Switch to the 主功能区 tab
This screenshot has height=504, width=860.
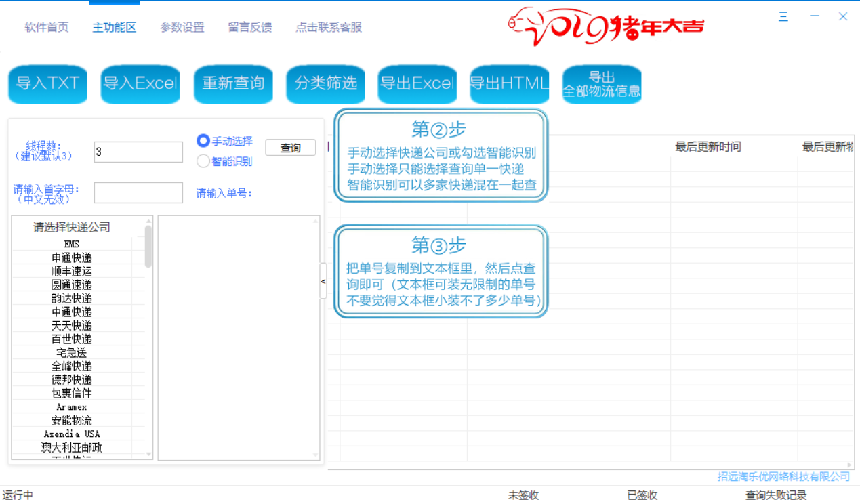(115, 27)
